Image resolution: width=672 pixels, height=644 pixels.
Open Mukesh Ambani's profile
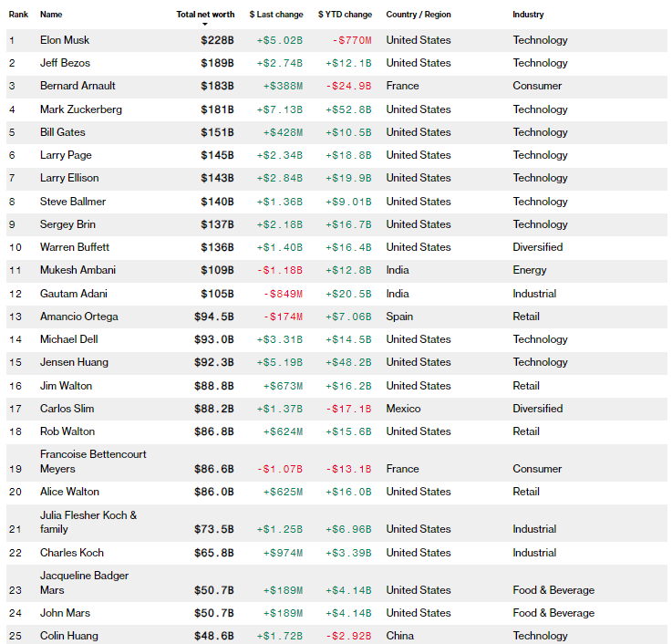(78, 270)
